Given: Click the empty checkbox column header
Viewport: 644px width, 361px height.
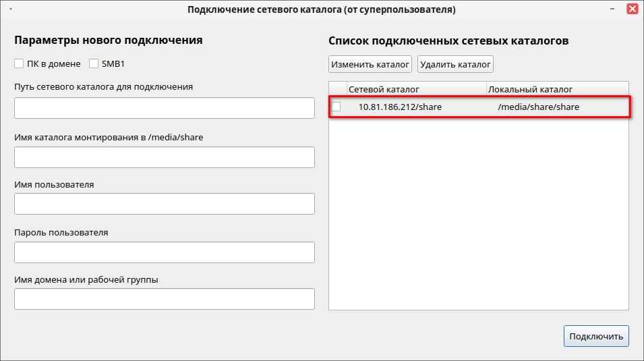Looking at the screenshot, I should pyautogui.click(x=337, y=89).
